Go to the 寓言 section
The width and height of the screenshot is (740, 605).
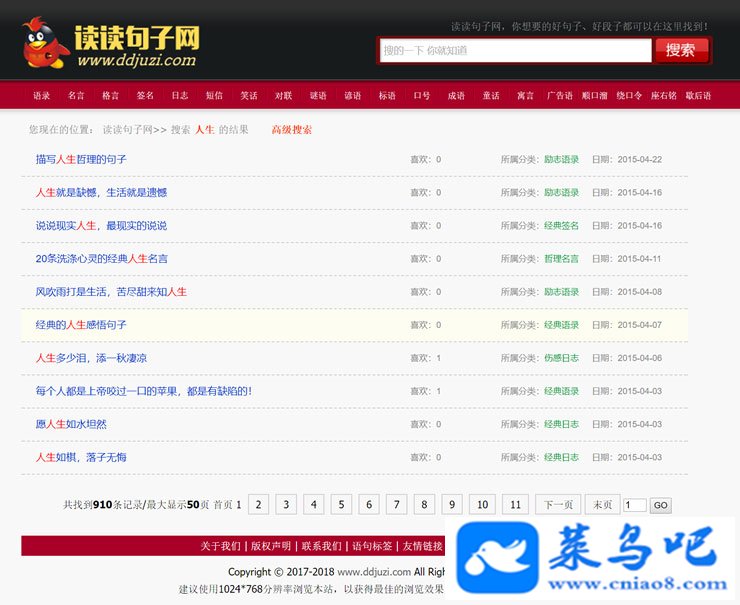coord(525,95)
